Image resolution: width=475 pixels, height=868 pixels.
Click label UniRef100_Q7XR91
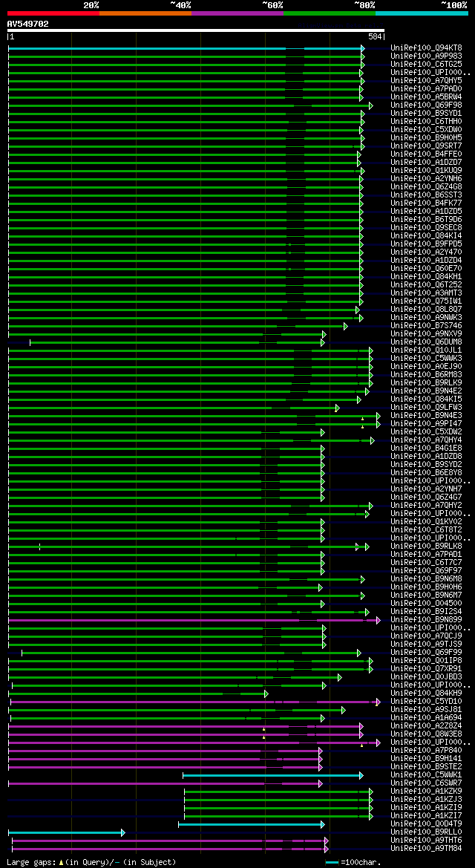pyautogui.click(x=426, y=669)
